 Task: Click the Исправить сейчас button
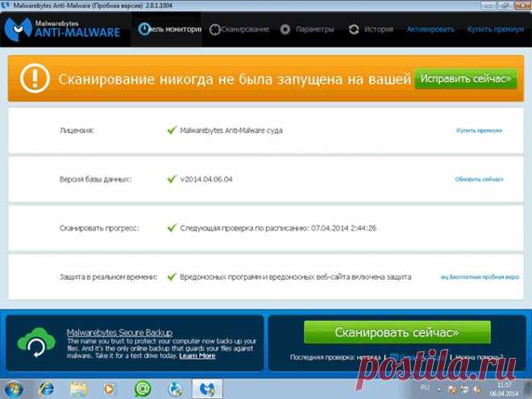click(466, 79)
